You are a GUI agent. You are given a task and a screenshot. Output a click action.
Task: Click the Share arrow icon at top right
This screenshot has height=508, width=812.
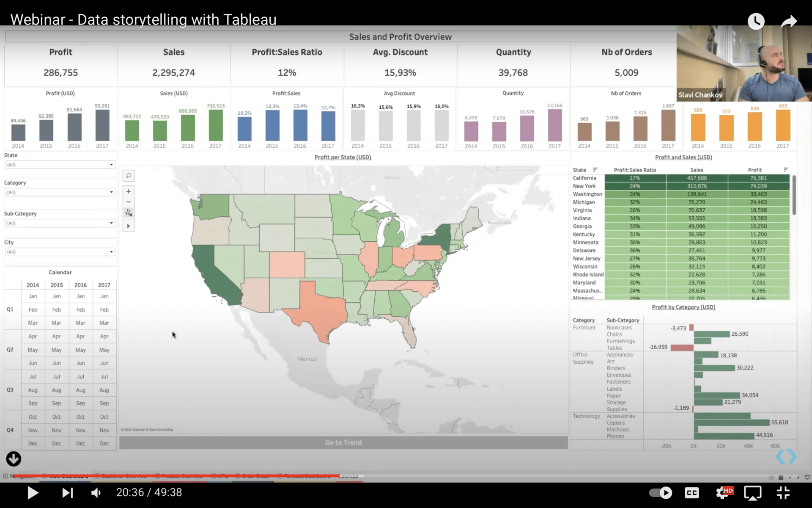[789, 21]
